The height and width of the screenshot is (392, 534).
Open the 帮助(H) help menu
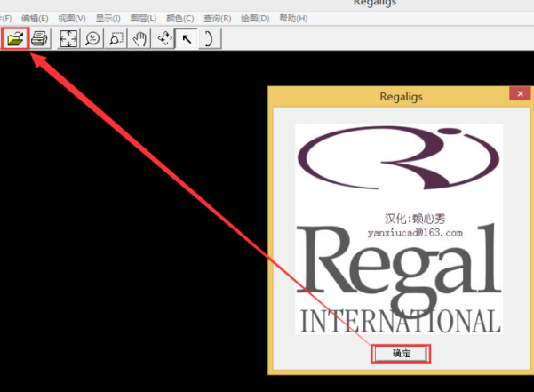click(x=293, y=19)
